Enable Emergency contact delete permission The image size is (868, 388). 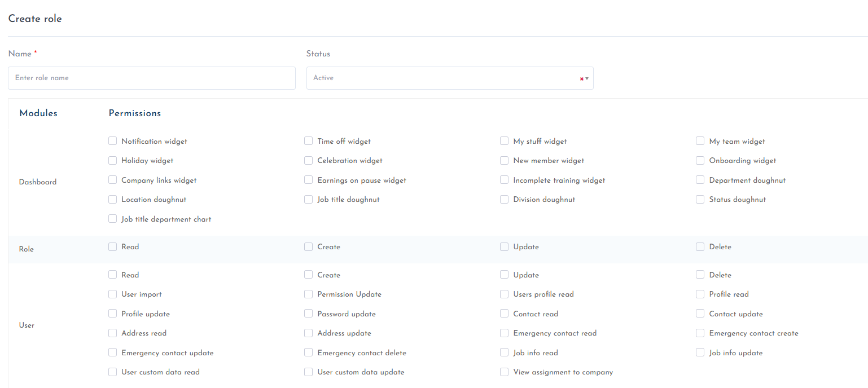pyautogui.click(x=308, y=352)
